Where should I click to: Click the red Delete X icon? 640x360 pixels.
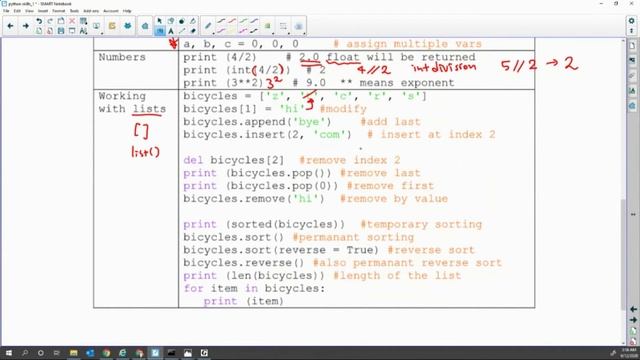click(x=72, y=21)
